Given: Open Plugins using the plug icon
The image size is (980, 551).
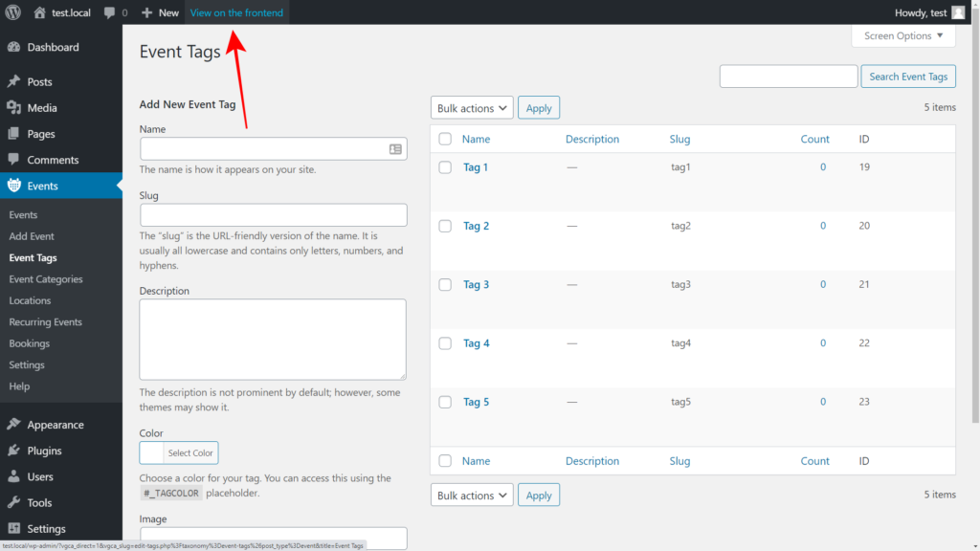Looking at the screenshot, I should [15, 451].
